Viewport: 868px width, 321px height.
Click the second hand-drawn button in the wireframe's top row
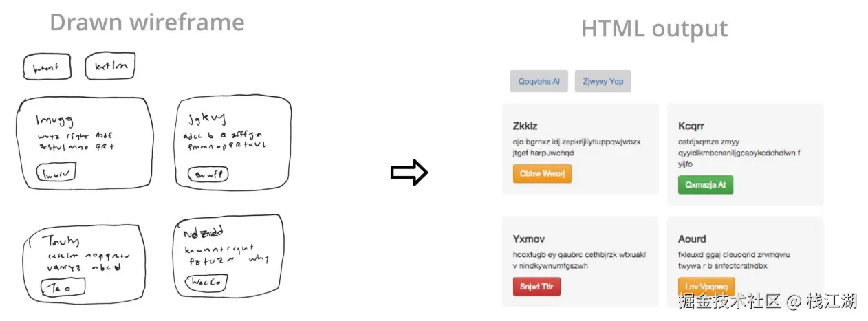pyautogui.click(x=110, y=67)
